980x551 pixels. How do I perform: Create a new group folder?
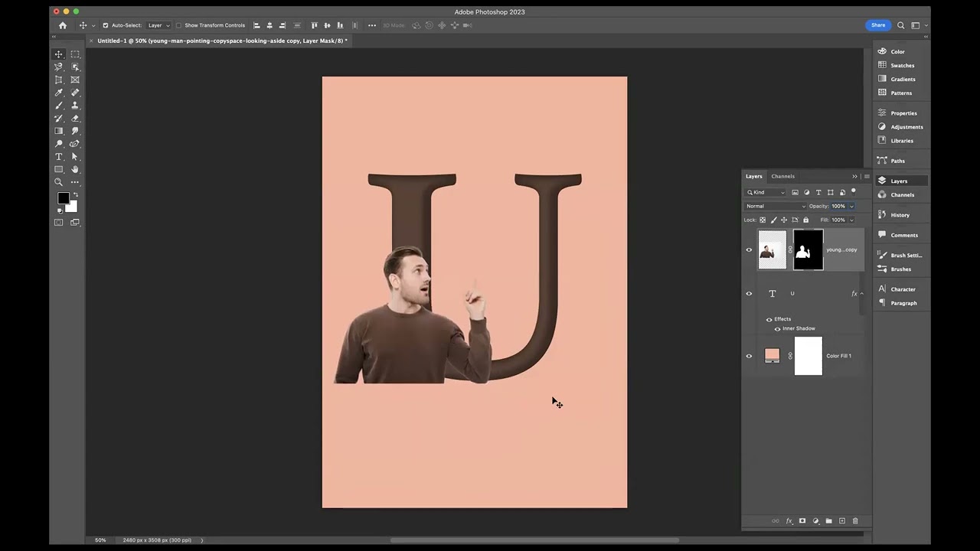pos(828,521)
